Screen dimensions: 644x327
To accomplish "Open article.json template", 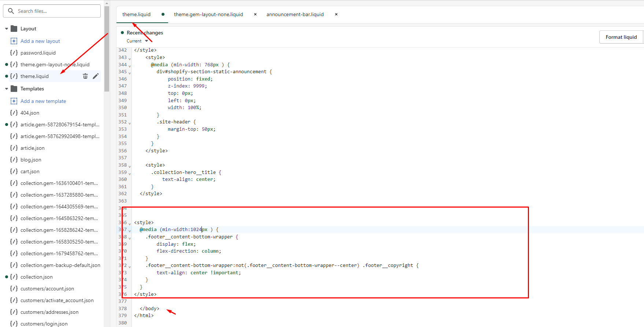I will [33, 148].
